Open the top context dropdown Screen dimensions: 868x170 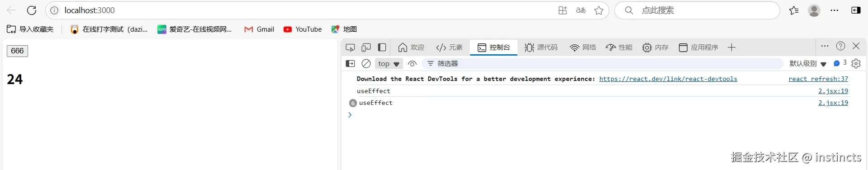[389, 64]
